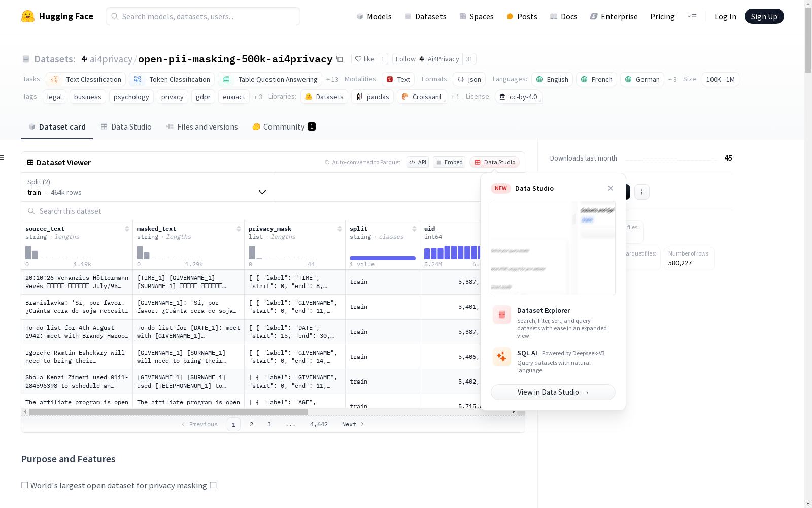This screenshot has width=812, height=508.
Task: Open the three-dot options menu in sidebar
Action: 642,192
